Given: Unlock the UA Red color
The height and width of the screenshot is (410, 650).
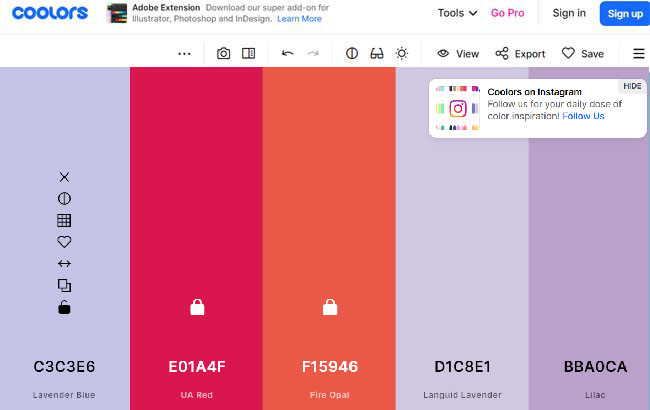Looking at the screenshot, I should (197, 307).
